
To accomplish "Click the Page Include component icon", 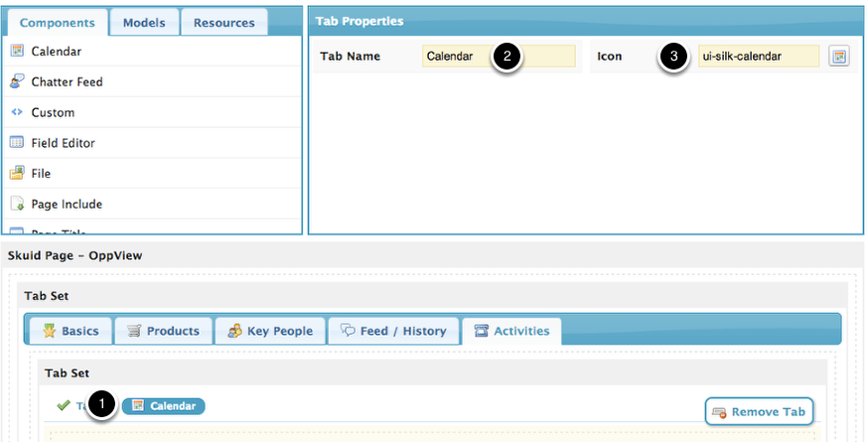I will point(17,205).
